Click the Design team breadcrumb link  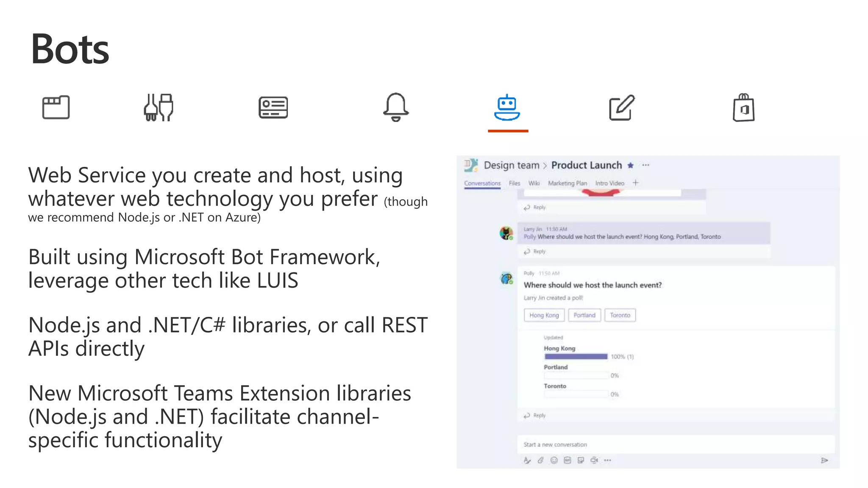pyautogui.click(x=512, y=165)
